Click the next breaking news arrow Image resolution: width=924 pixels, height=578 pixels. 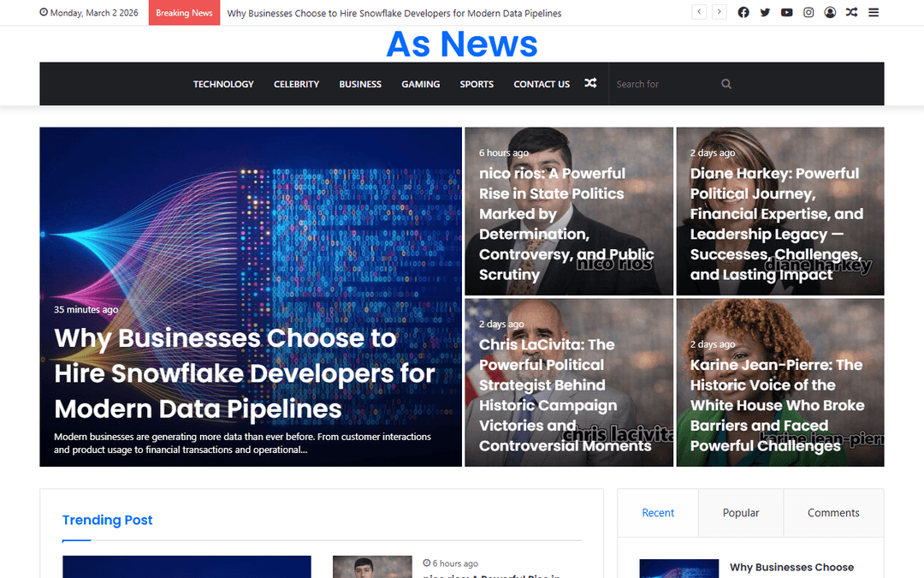point(719,12)
